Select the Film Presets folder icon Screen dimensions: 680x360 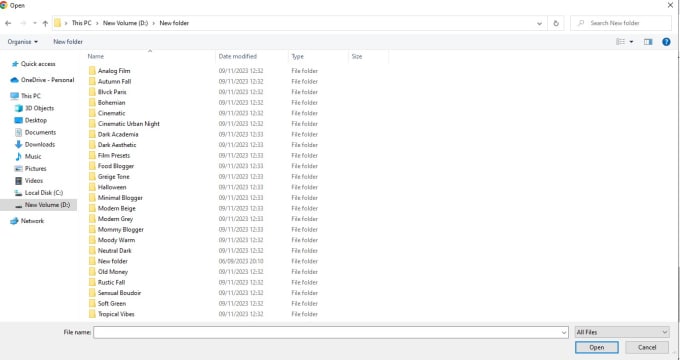point(92,155)
